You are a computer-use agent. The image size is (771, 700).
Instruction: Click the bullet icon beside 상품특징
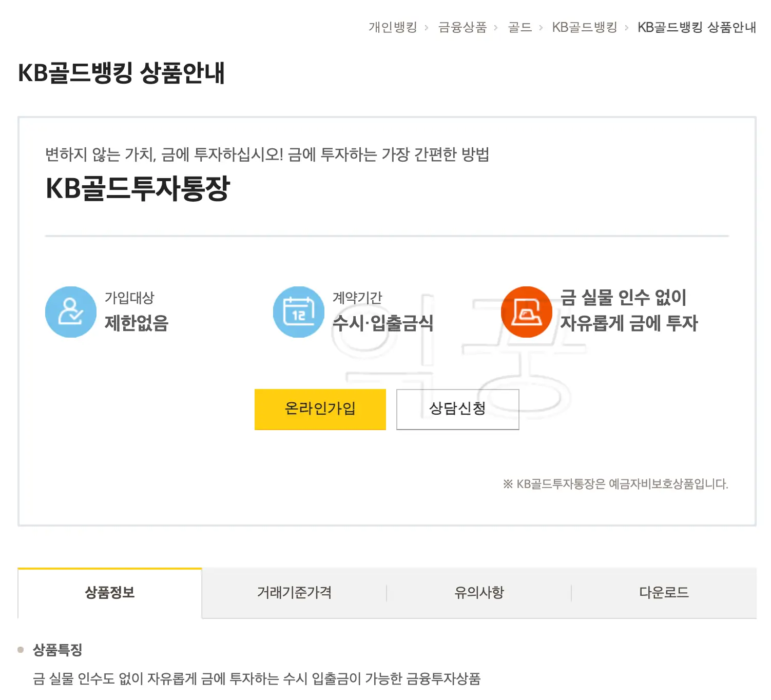point(20,650)
